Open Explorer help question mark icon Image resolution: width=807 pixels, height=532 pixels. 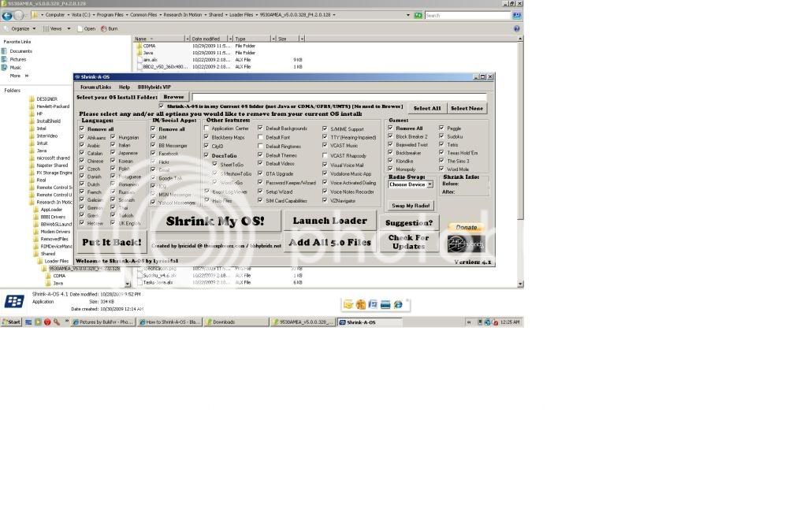pyautogui.click(x=517, y=29)
